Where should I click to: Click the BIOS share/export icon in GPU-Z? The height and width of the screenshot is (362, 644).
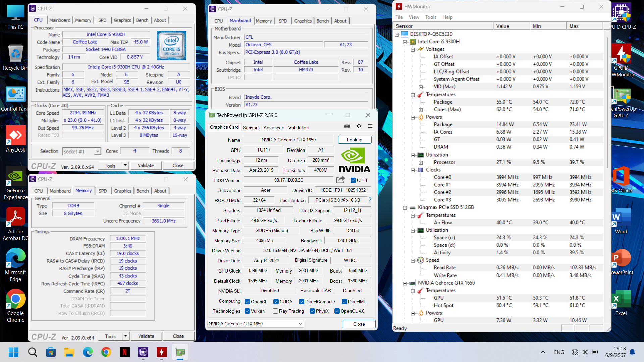pos(341,180)
